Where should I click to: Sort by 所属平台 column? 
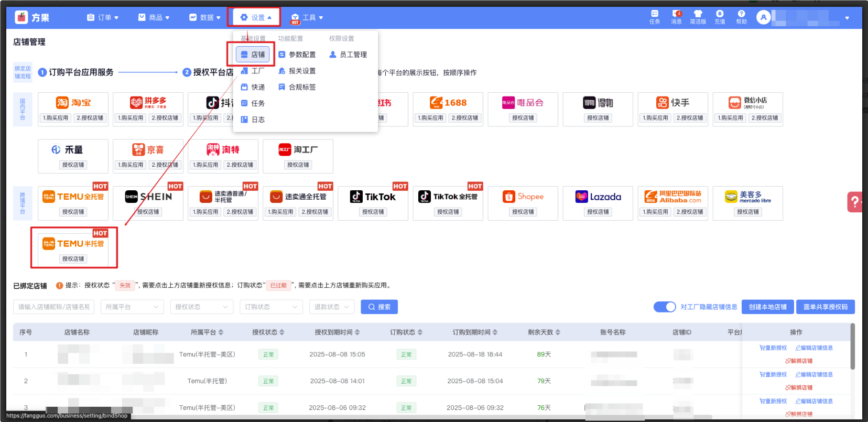[221, 332]
